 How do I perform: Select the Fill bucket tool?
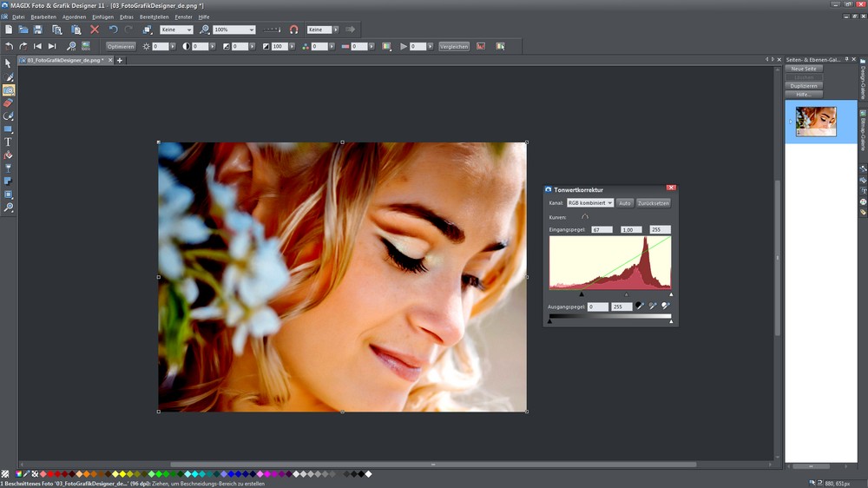click(8, 155)
